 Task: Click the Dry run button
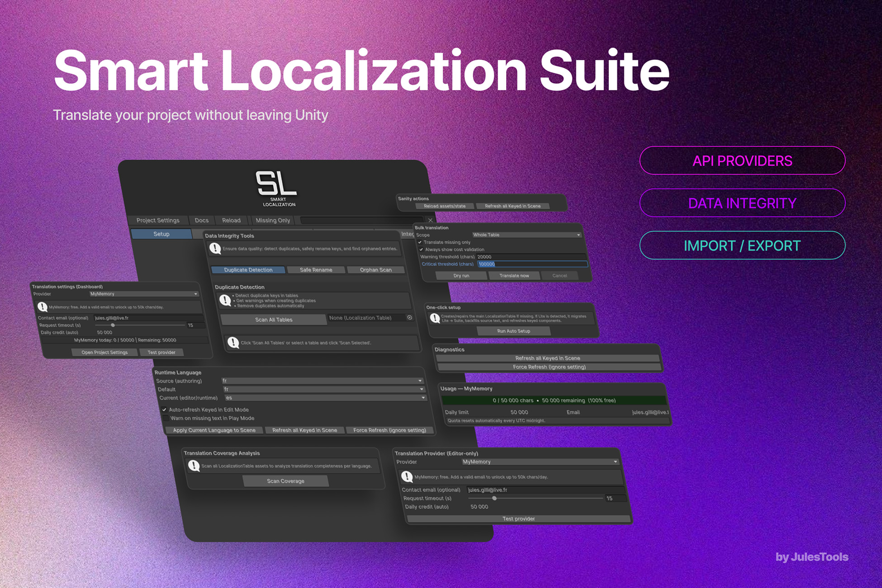461,275
